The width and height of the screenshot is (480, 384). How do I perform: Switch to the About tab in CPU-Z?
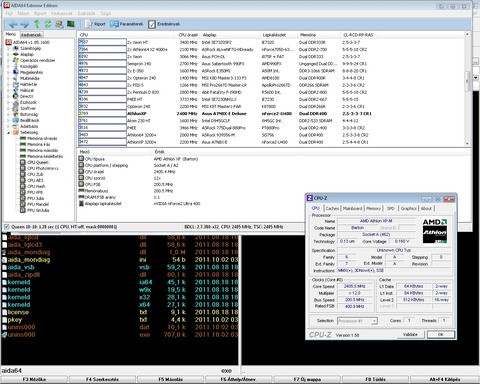[426, 208]
